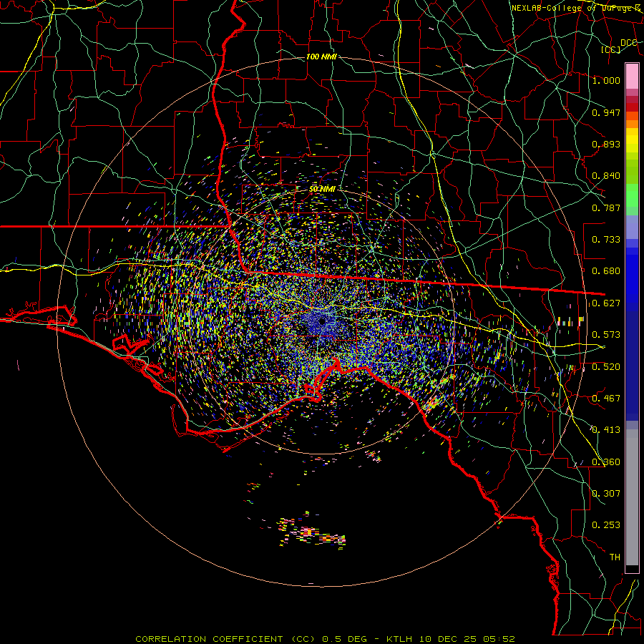This screenshot has width=644, height=644.
Task: Click the 0.840 color scale value
Action: [x=606, y=176]
